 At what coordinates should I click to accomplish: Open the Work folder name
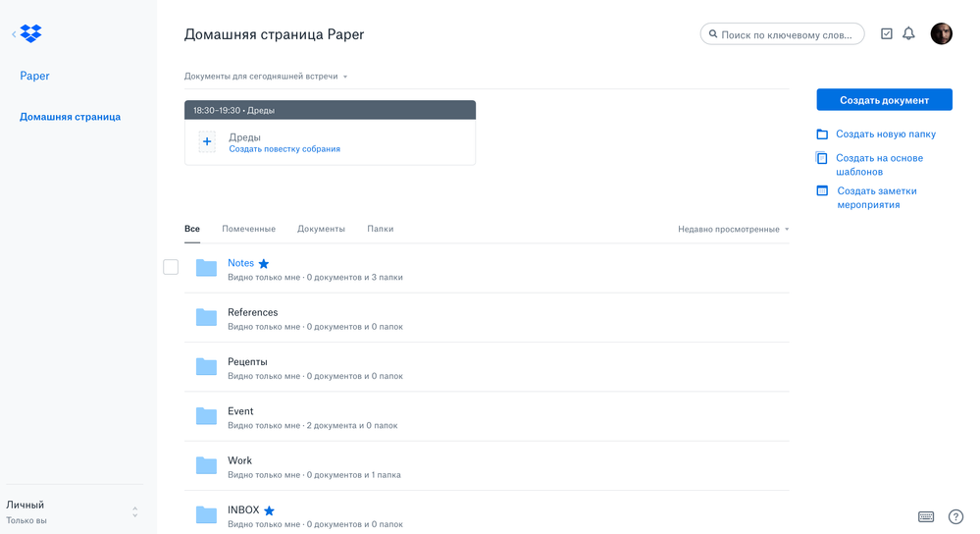pyautogui.click(x=239, y=460)
